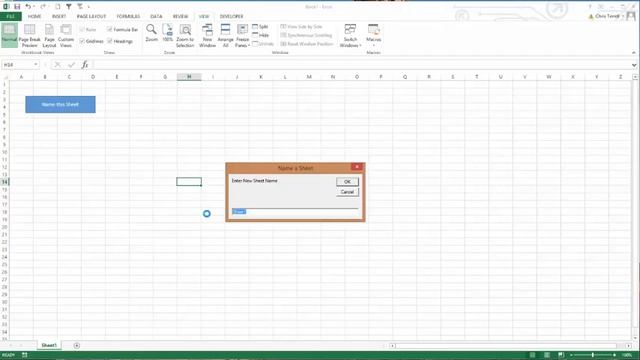Click the horizontal scrollbar right arrow
Viewport: 640px width, 360px height.
pos(629,346)
